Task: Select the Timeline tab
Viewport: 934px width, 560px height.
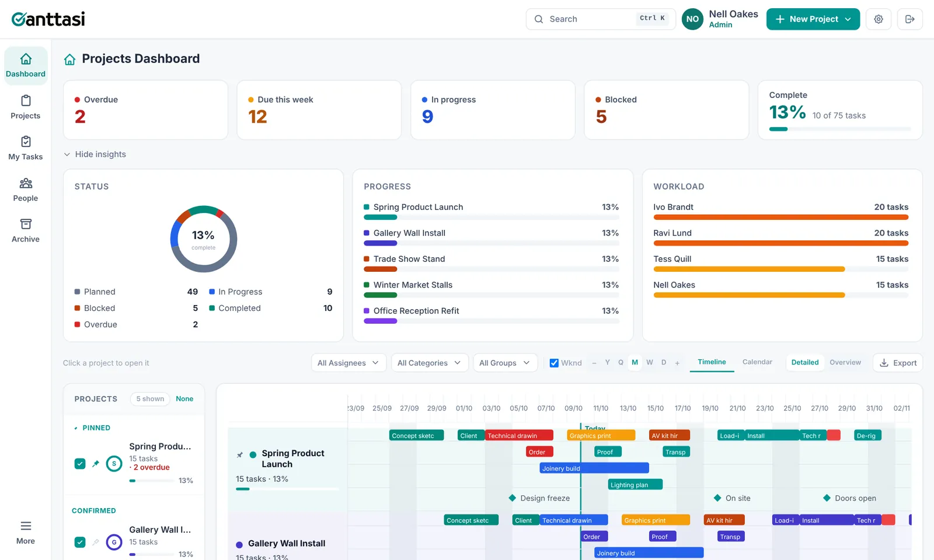Action: (712, 362)
